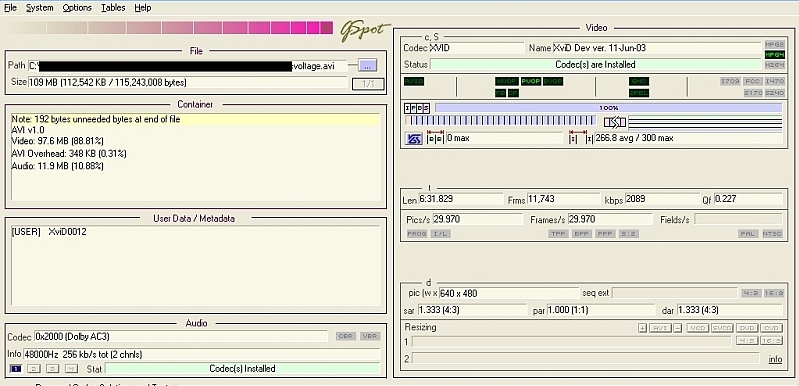Click the audio CBR indicator badge
The height and width of the screenshot is (386, 799).
pyautogui.click(x=345, y=336)
